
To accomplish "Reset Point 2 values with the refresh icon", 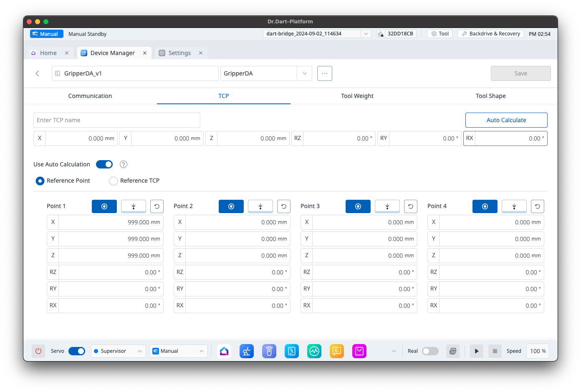I will pos(284,206).
